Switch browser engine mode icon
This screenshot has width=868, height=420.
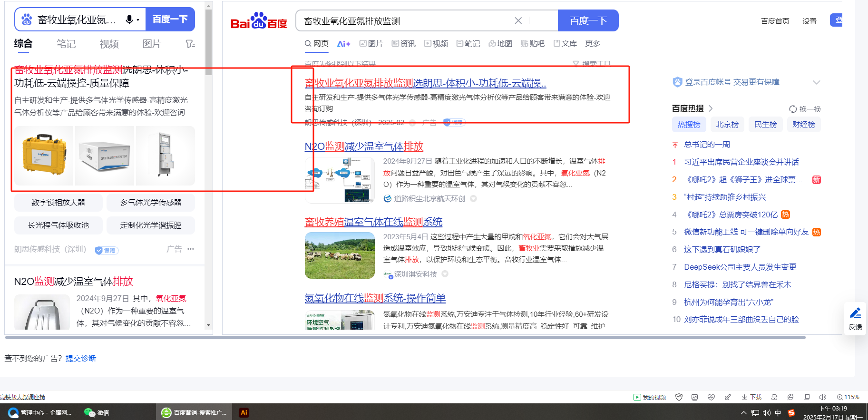click(790, 397)
